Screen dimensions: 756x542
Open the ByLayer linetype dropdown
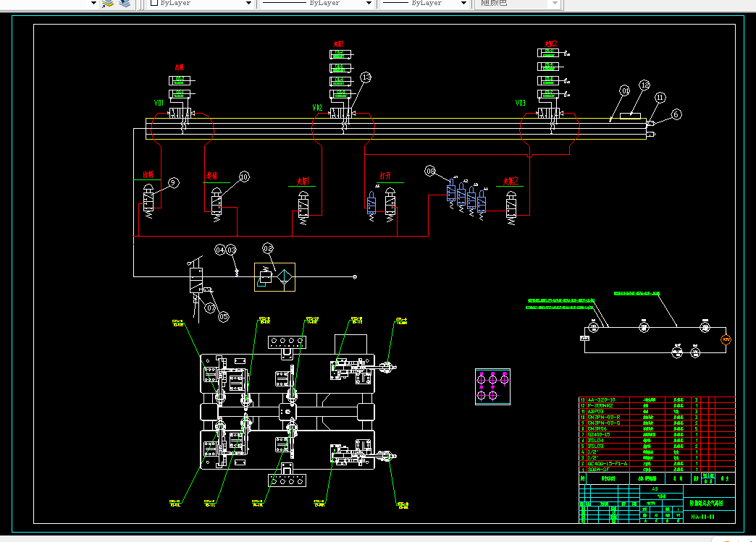[x=316, y=4]
